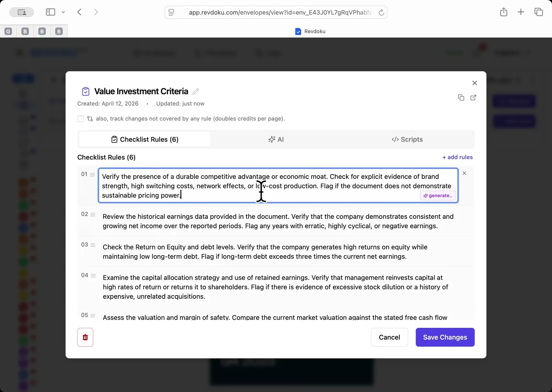Screen dimensions: 552x392
Task: Click the tab overview icon
Action: (538, 12)
